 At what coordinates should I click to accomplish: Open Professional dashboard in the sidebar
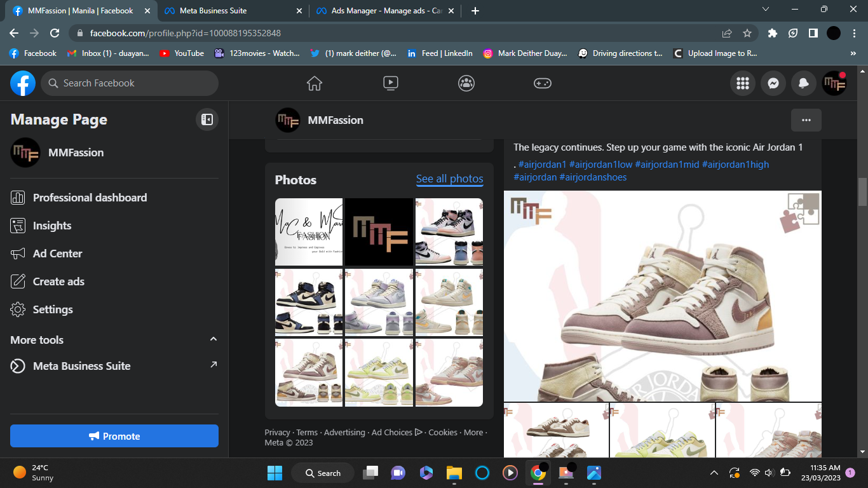click(x=114, y=198)
